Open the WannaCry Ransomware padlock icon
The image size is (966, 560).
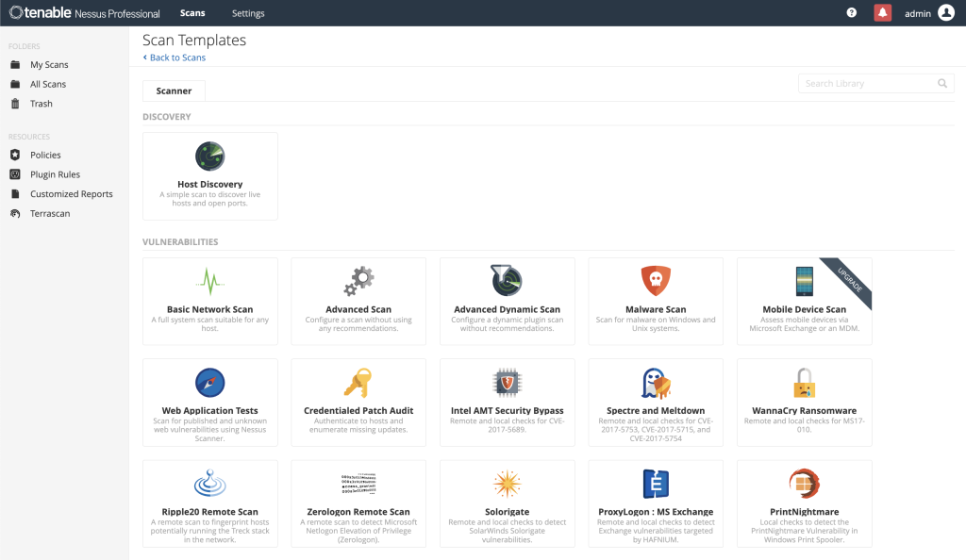pos(804,383)
